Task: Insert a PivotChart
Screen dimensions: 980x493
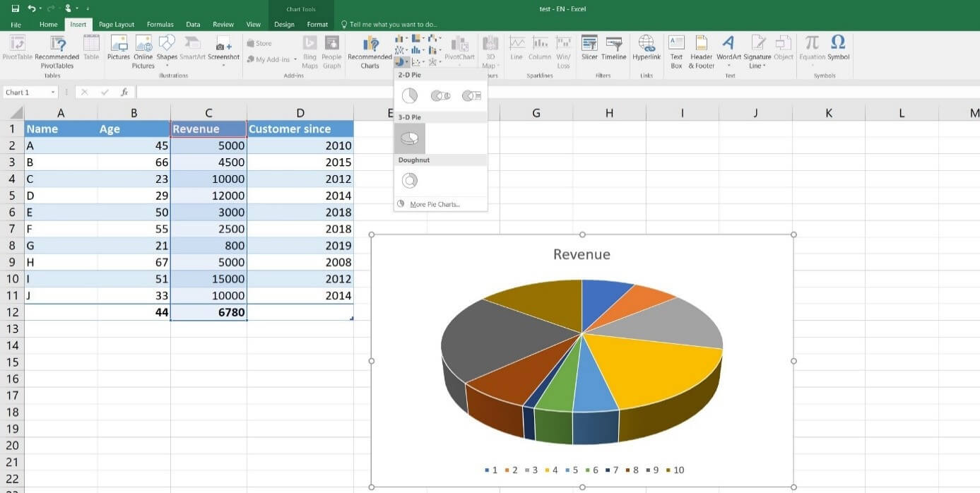Action: point(459,49)
